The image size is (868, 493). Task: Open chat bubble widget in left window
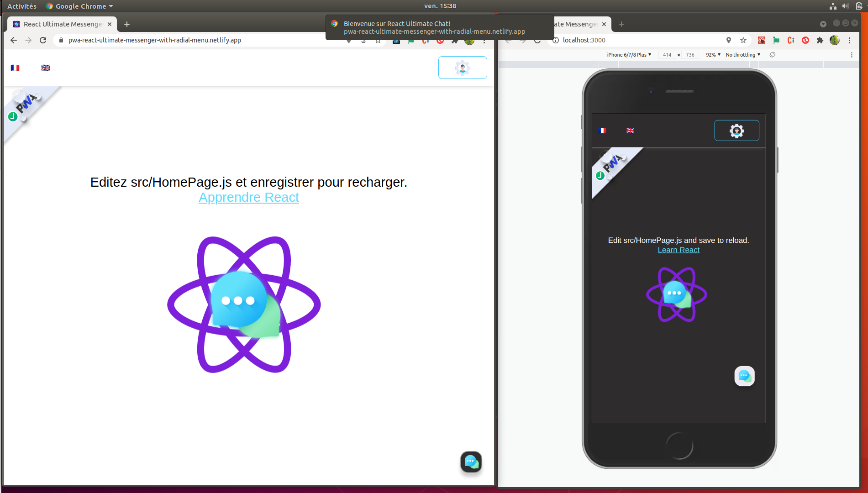click(471, 462)
